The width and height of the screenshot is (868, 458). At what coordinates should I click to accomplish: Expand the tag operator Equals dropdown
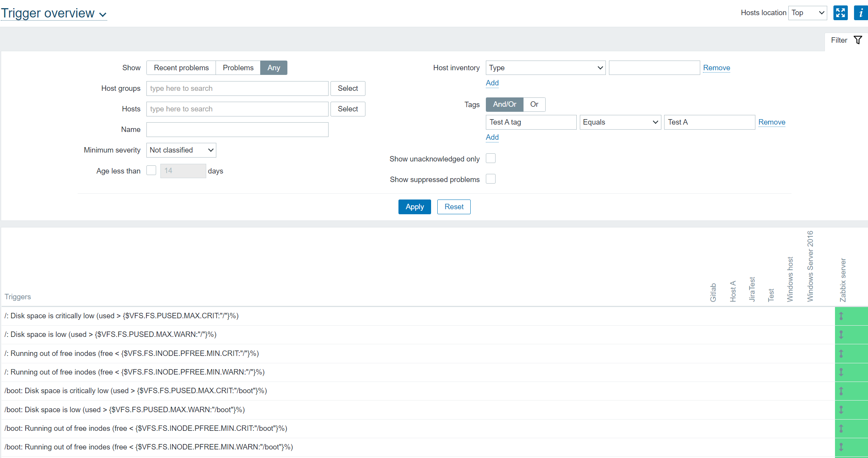click(620, 122)
